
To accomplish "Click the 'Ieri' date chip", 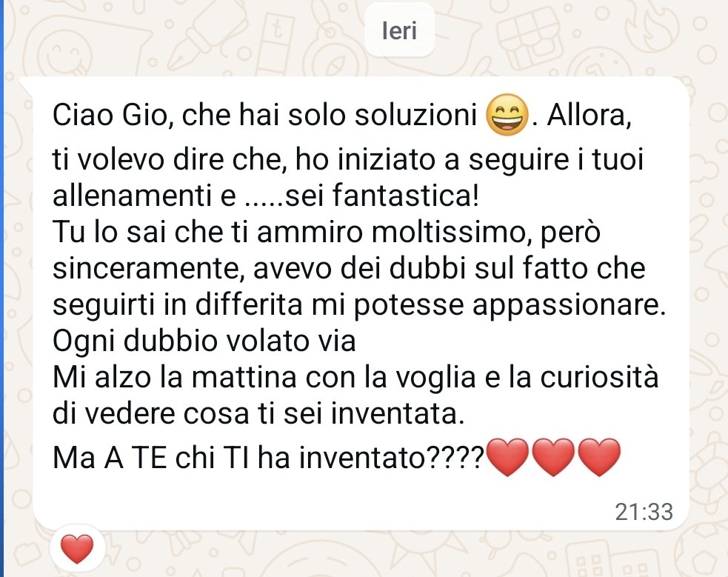I will pos(399,31).
